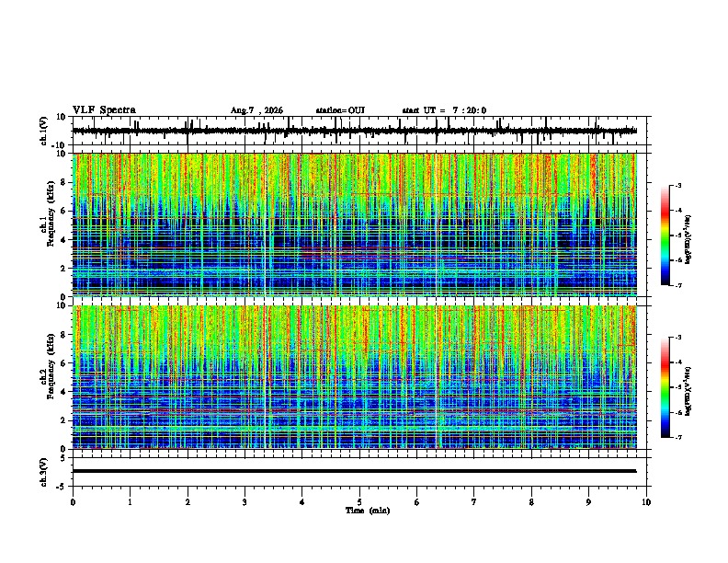Click the "1" tick on the Time axis
The image size is (728, 563).
pyautogui.click(x=130, y=502)
